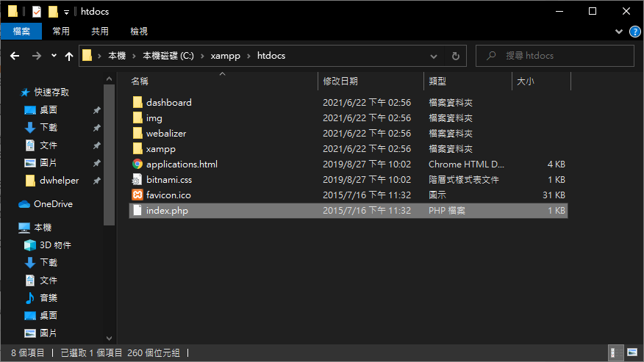
Task: Click the index.php file icon
Action: (x=137, y=210)
